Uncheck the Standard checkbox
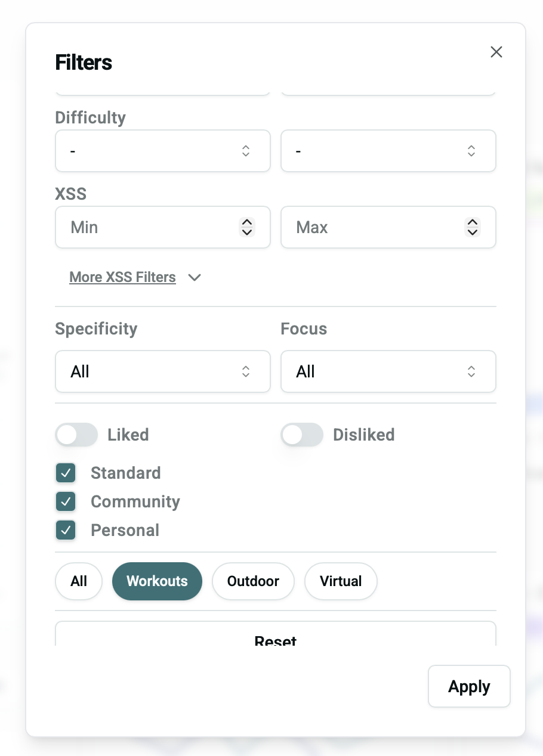The image size is (543, 756). (x=66, y=473)
